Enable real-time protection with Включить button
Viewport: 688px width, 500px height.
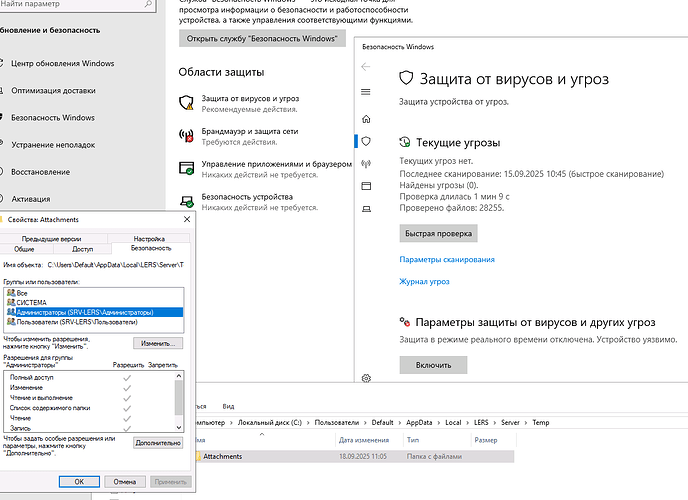click(x=433, y=366)
